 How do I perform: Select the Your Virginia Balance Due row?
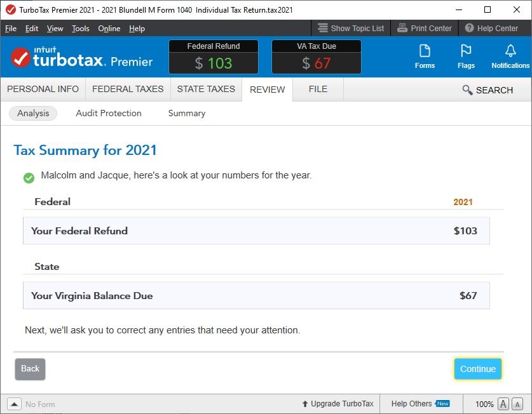[x=256, y=295]
